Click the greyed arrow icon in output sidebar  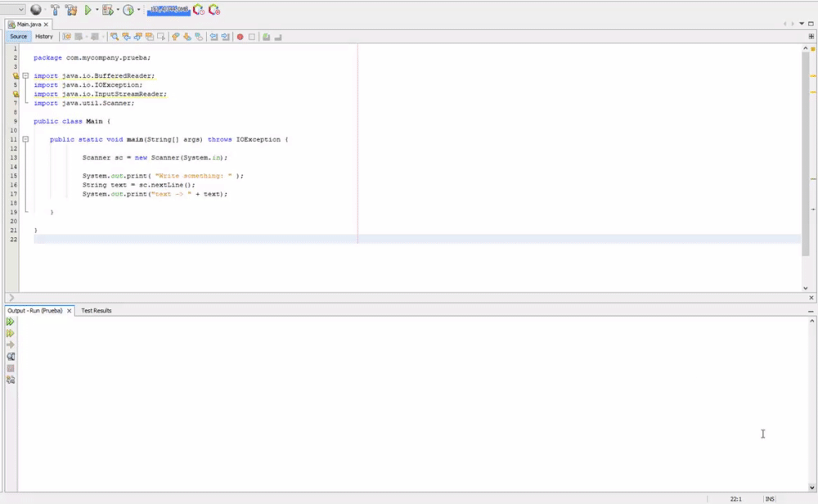(11, 345)
